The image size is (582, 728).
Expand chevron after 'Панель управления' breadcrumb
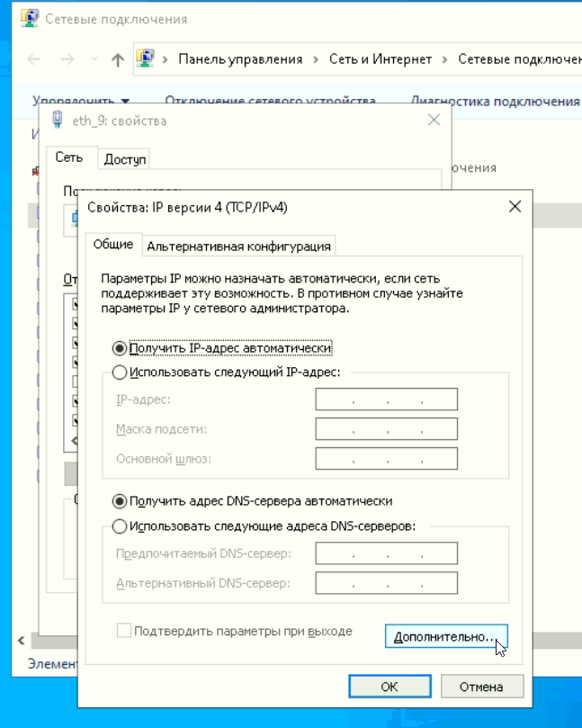[x=314, y=59]
